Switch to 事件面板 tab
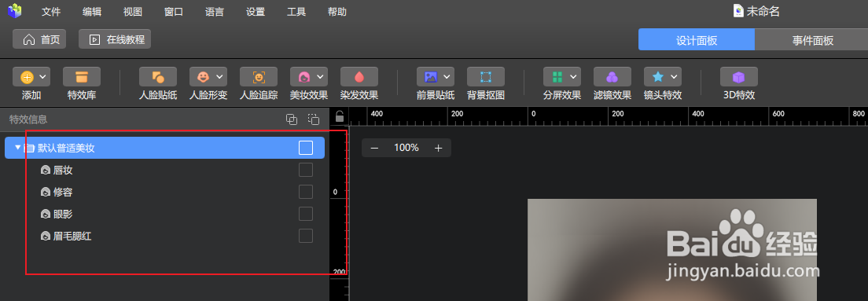 pyautogui.click(x=812, y=40)
